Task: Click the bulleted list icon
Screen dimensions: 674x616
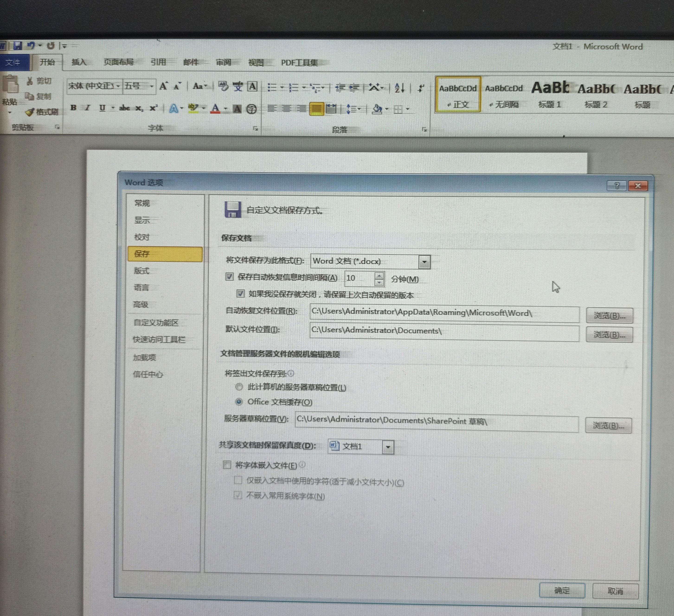Action: (272, 88)
